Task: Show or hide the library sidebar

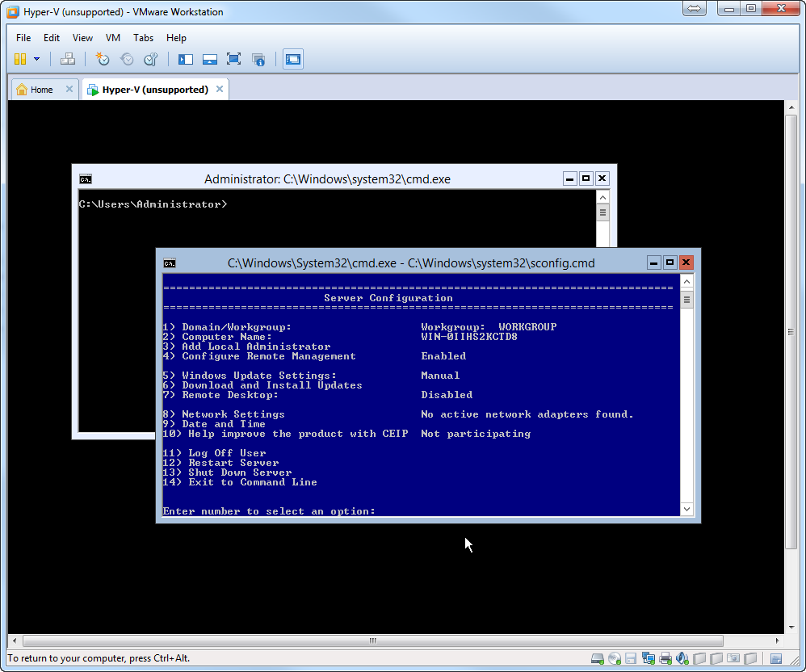Action: click(186, 59)
